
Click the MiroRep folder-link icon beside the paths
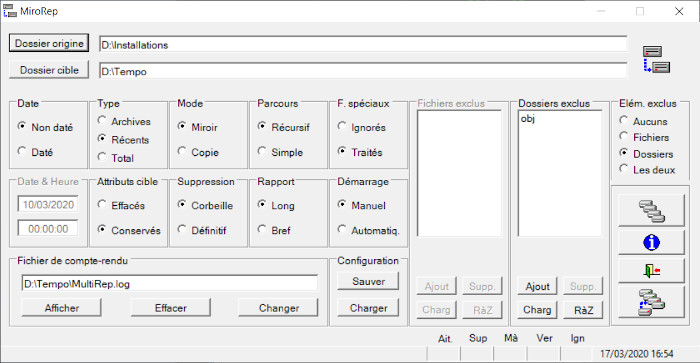coord(656,59)
